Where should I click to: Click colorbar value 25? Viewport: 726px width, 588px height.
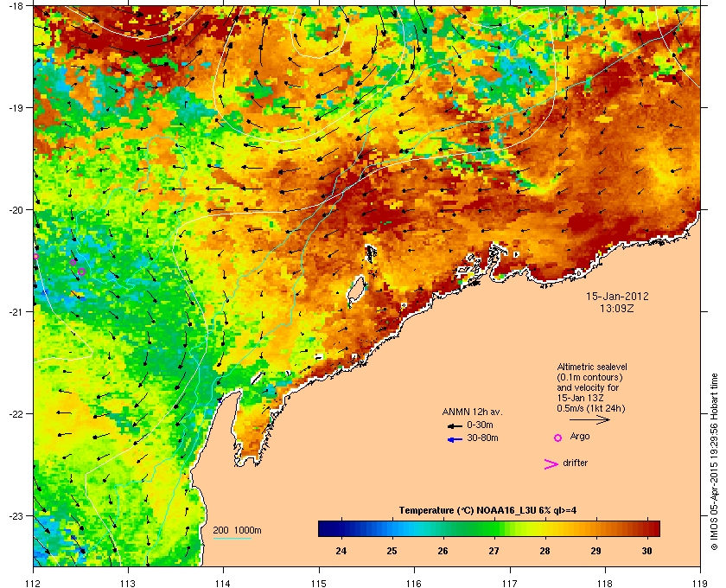pyautogui.click(x=392, y=551)
